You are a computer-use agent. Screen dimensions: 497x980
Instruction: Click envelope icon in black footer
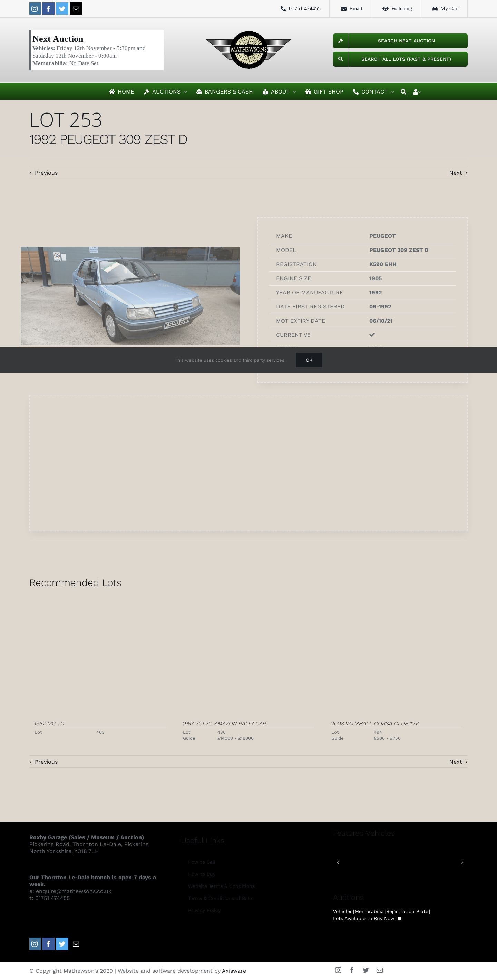76,943
